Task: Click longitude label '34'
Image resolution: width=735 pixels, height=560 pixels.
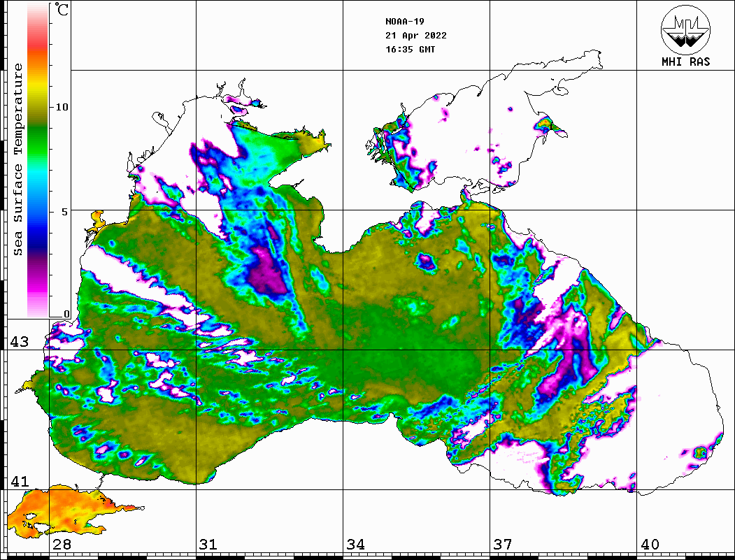Action: tap(355, 545)
